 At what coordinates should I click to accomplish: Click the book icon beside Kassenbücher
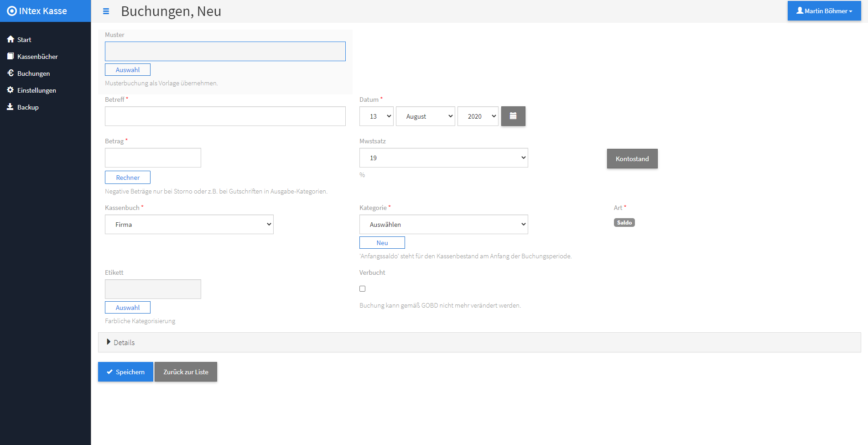10,56
